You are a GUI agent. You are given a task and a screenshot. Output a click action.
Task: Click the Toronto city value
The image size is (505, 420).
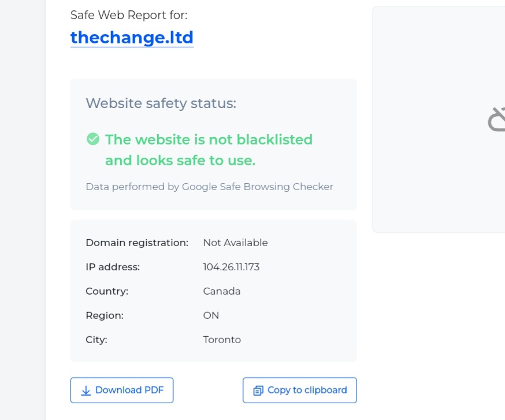[222, 340]
